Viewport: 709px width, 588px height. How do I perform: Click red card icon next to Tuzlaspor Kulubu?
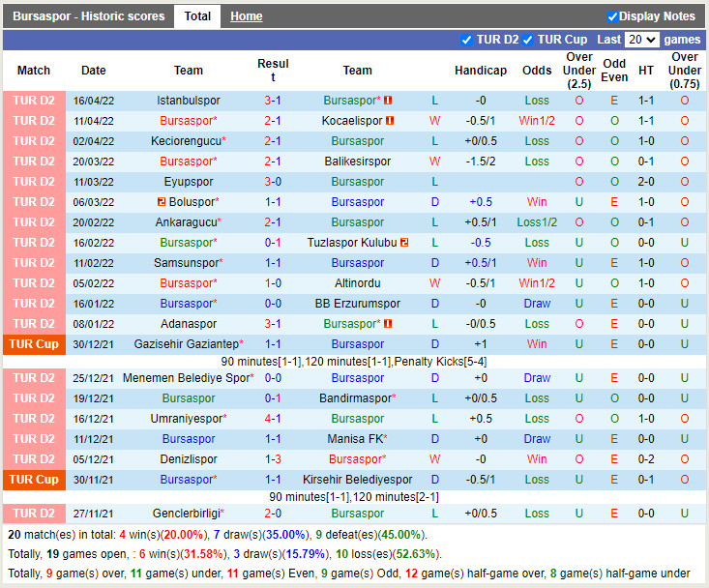pos(404,243)
